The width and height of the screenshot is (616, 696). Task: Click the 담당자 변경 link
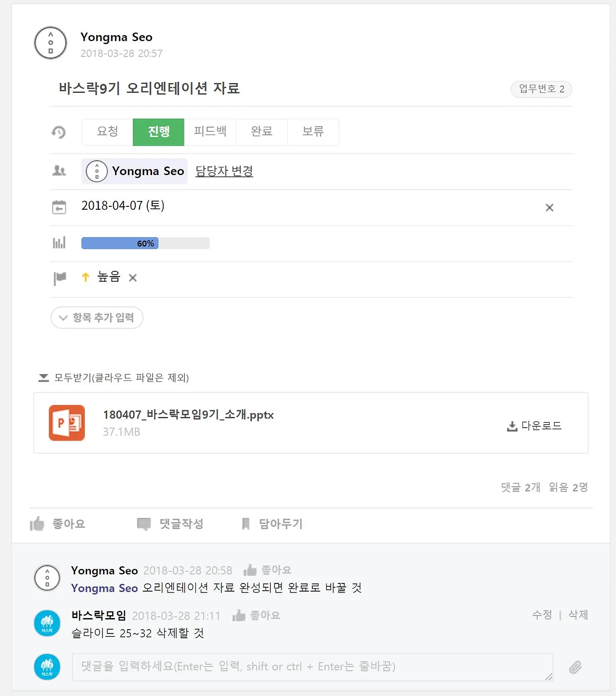[x=224, y=171]
